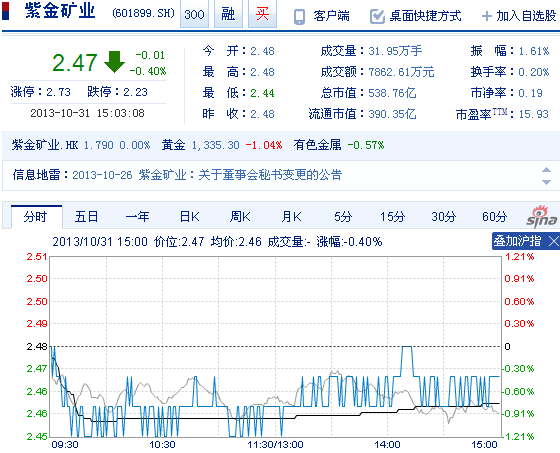Click the 成交量 value 31.95万手
Image resolution: width=560 pixels, height=453 pixels.
pos(395,51)
